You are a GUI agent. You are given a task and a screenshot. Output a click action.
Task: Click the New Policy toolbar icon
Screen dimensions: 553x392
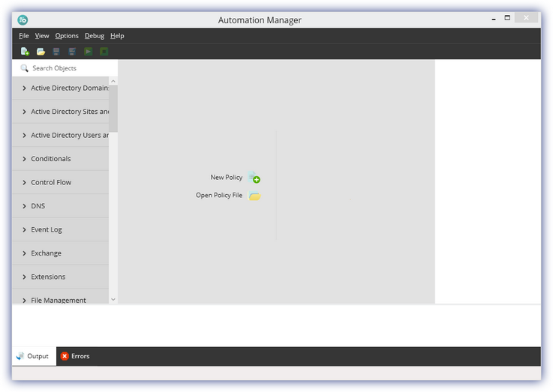point(25,52)
